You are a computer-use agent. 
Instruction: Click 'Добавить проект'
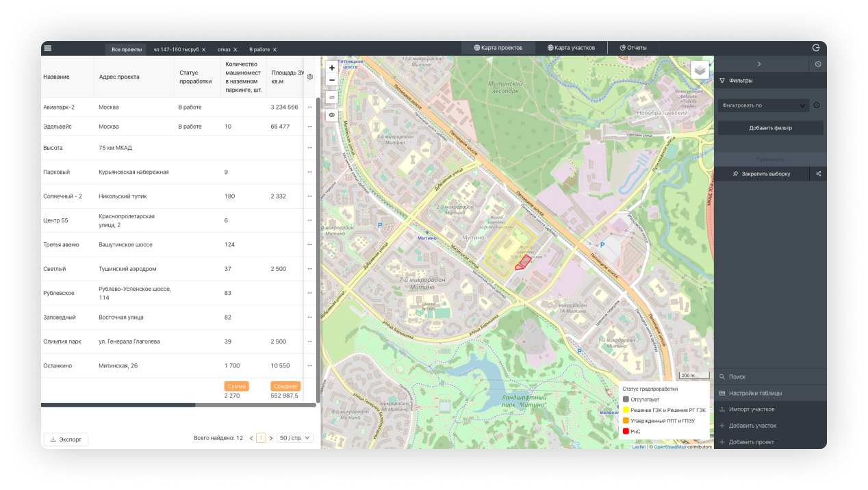coord(770,442)
